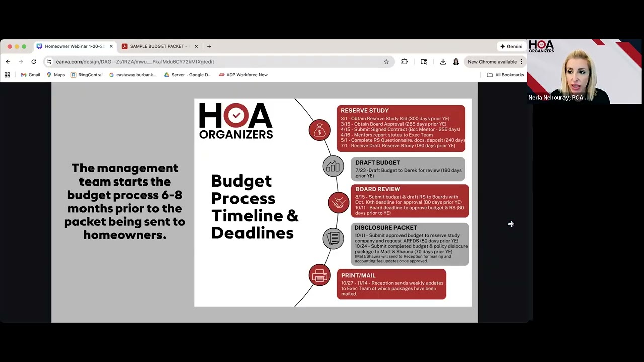Close the Homeowner Webinar tab
644x362 pixels.
coord(111,46)
